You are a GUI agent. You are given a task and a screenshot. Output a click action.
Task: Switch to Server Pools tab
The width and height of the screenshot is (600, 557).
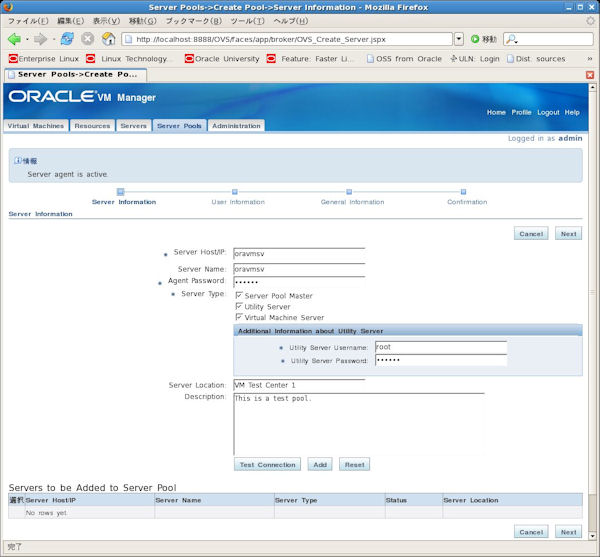coord(179,126)
